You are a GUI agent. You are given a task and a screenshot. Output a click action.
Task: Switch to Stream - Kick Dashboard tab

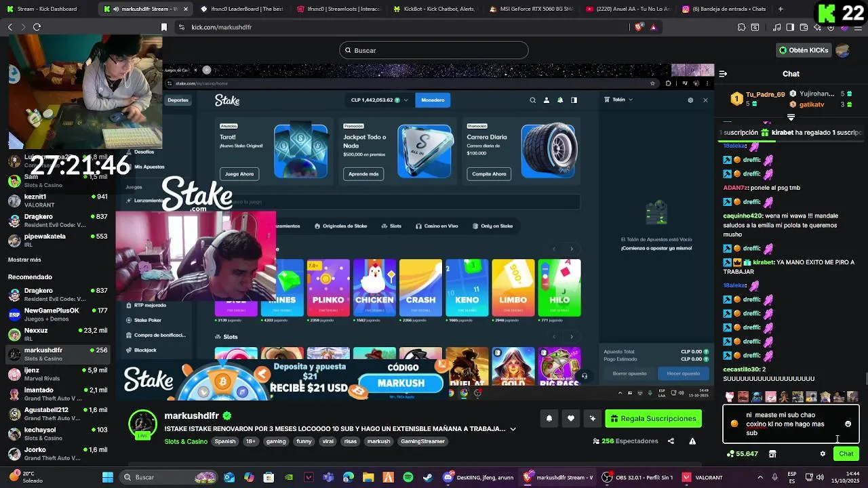[46, 9]
